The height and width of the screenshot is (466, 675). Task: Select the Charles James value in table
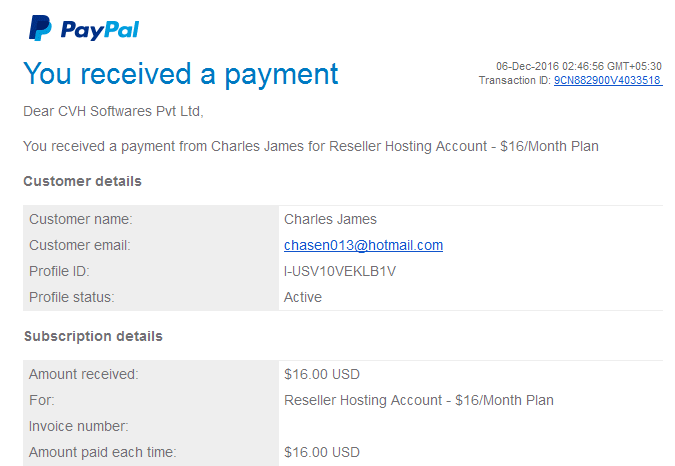pos(330,219)
